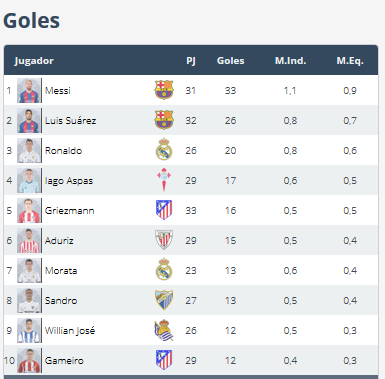Click the FC Barcelona crest beside Messi
The width and height of the screenshot is (385, 379).
pos(164,90)
